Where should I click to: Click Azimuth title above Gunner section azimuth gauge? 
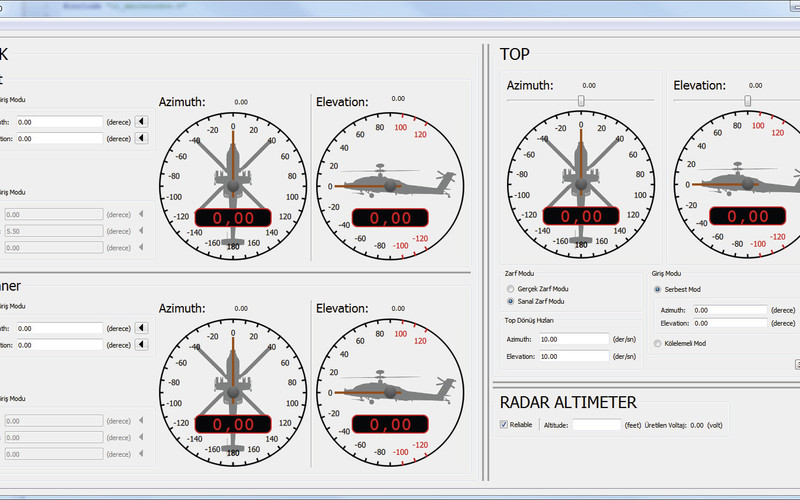pos(182,308)
